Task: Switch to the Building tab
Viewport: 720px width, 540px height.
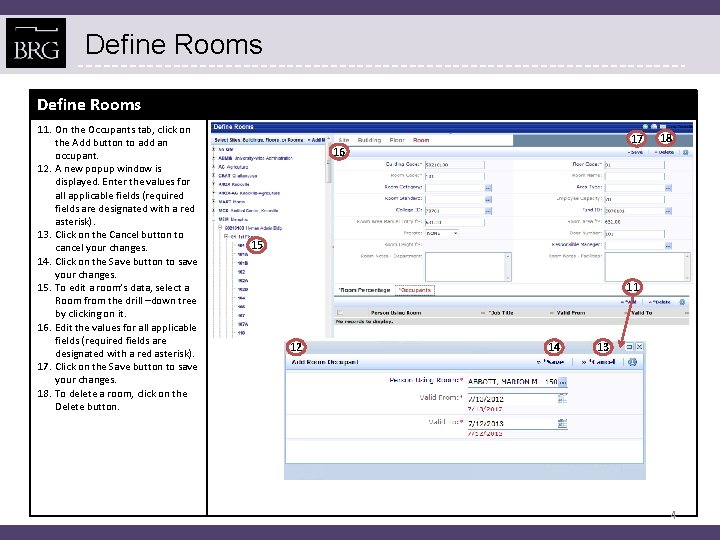Action: pos(369,140)
